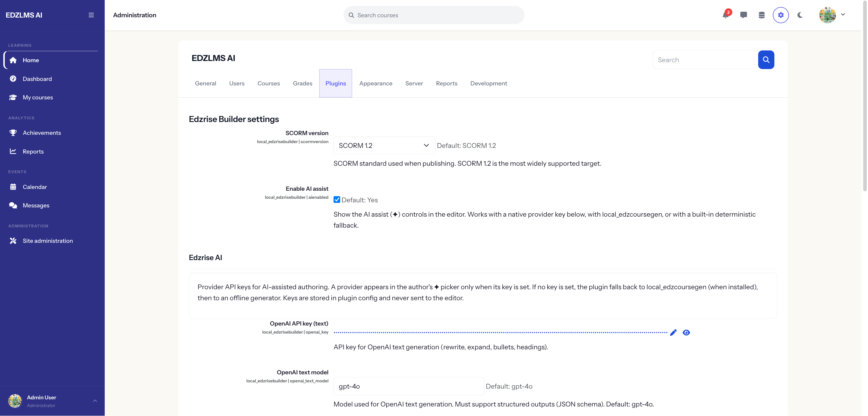The width and height of the screenshot is (868, 416).
Task: Click the EDZLMS AI logo in sidebar
Action: 24,15
